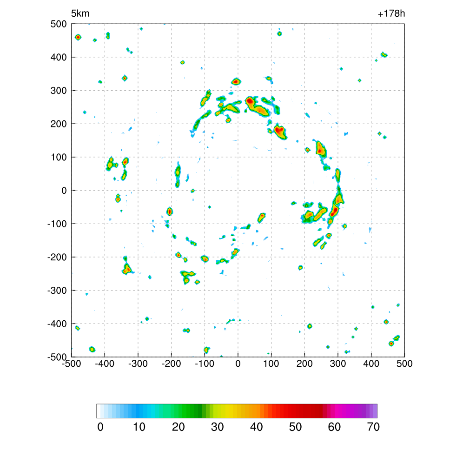Pick the colorbar label 70
Image resolution: width=476 pixels, height=476 pixels.
click(373, 427)
